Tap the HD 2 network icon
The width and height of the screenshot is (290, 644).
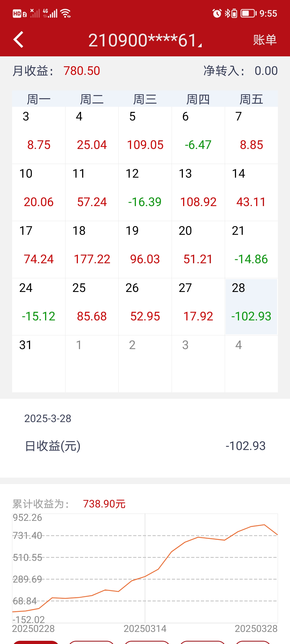(x=20, y=13)
